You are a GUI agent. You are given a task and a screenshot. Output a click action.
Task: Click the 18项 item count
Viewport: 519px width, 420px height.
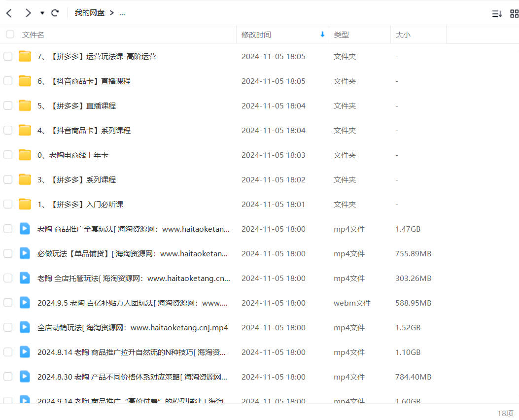point(505,414)
